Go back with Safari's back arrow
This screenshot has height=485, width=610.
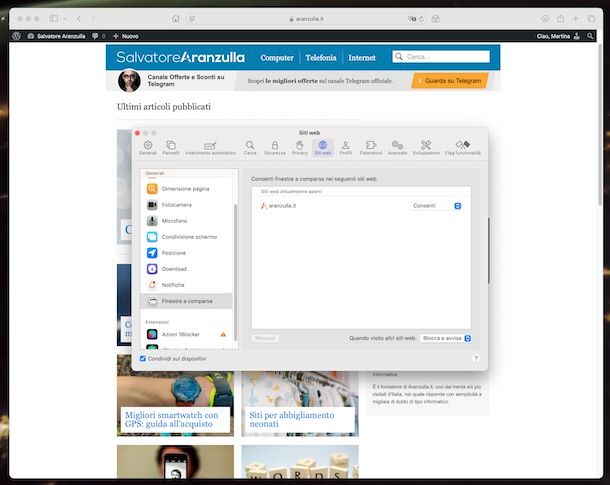[x=79, y=18]
